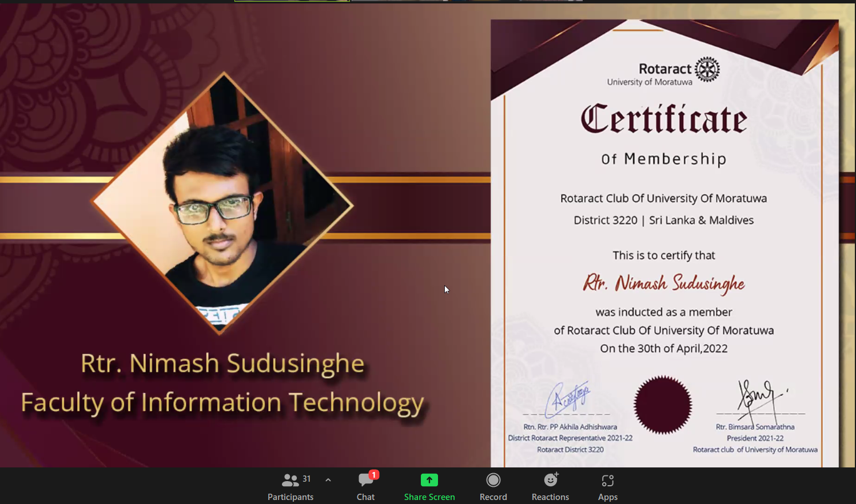
Task: Select the "Faculty of Information Technology" caption
Action: [x=222, y=402]
